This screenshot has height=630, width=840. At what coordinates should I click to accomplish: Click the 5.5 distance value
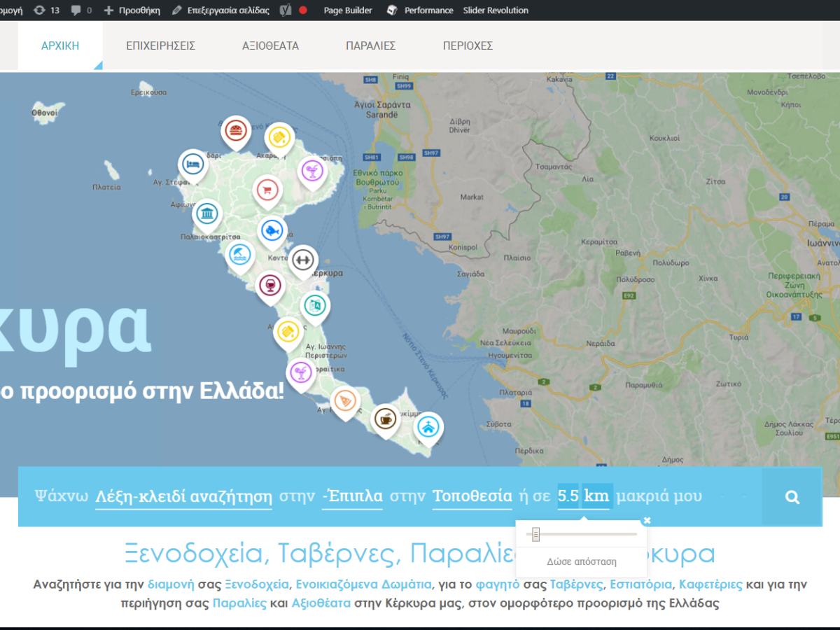click(x=568, y=496)
